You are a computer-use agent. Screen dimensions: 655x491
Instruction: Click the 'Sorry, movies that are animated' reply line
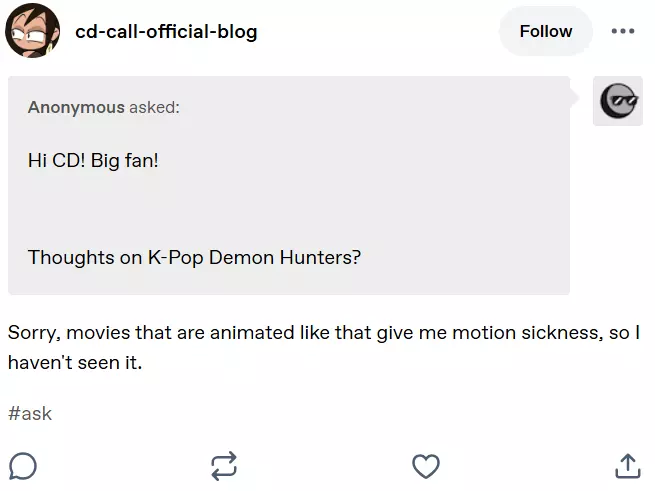point(324,333)
